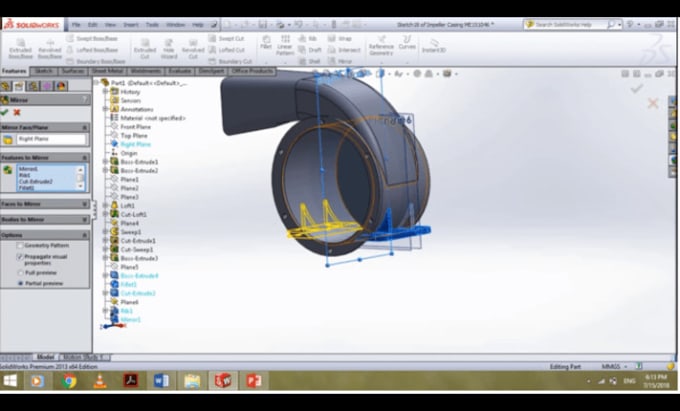Collapse the Features to Mirror section
680x411 pixels.
pos(85,157)
